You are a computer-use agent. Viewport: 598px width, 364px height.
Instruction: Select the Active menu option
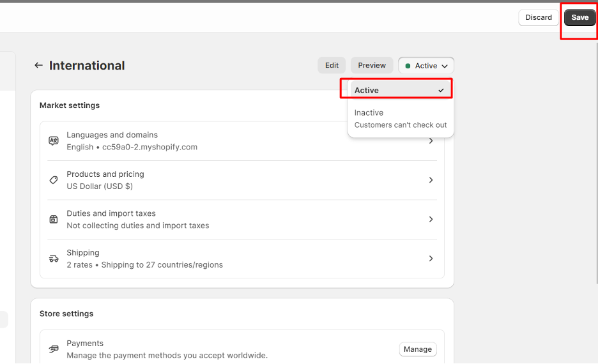(400, 90)
